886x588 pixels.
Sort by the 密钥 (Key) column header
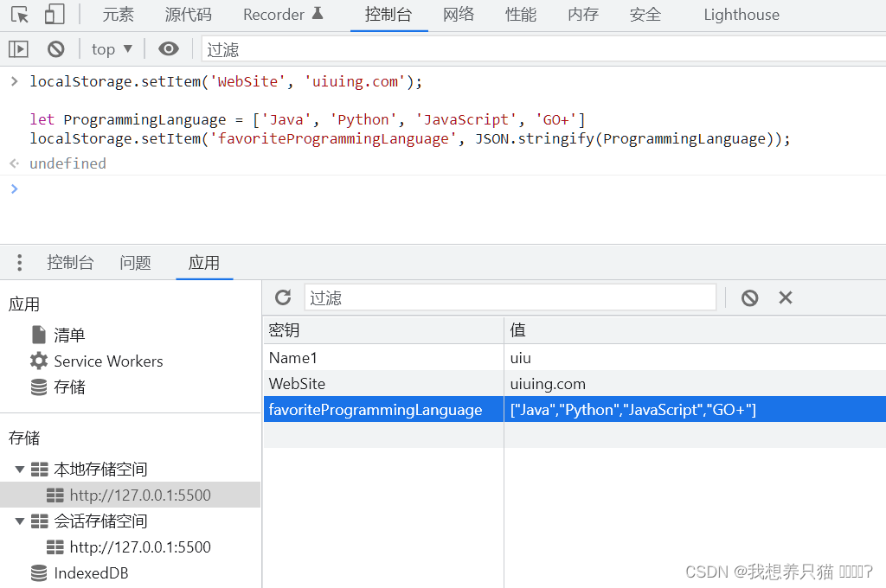pos(383,329)
